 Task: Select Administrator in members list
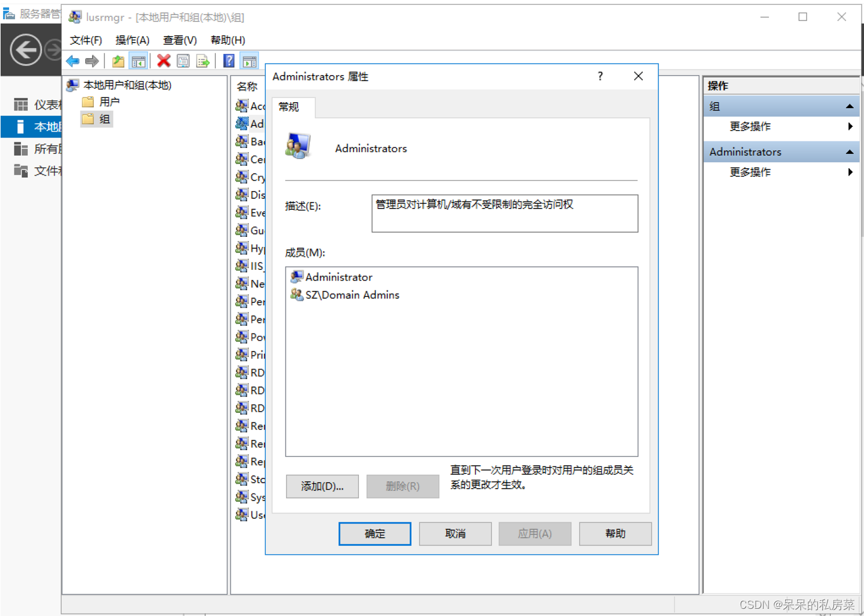click(332, 277)
